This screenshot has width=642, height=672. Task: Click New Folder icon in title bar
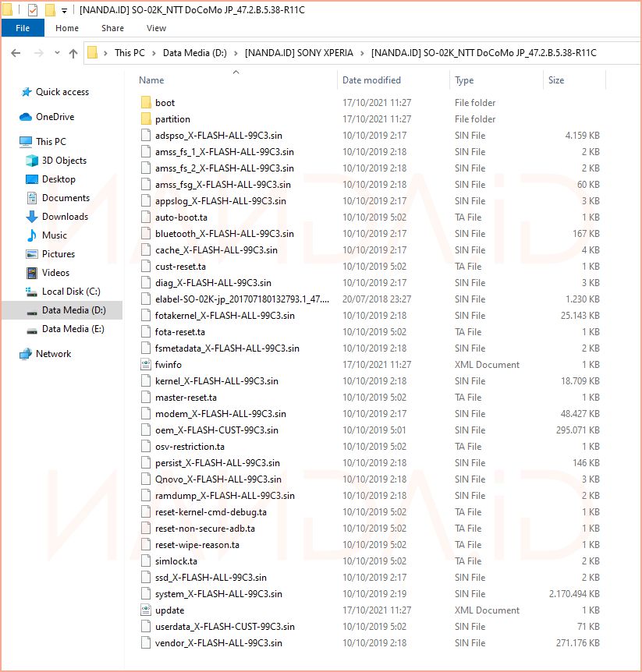pos(50,10)
